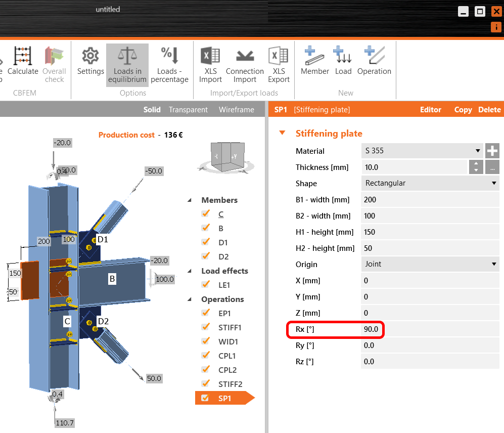Increment the plate Thickness with the stepper

click(476, 164)
